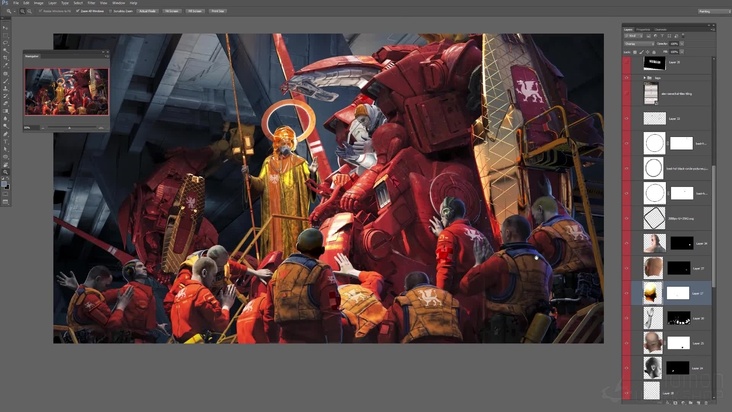Open the Window menu

pos(119,3)
